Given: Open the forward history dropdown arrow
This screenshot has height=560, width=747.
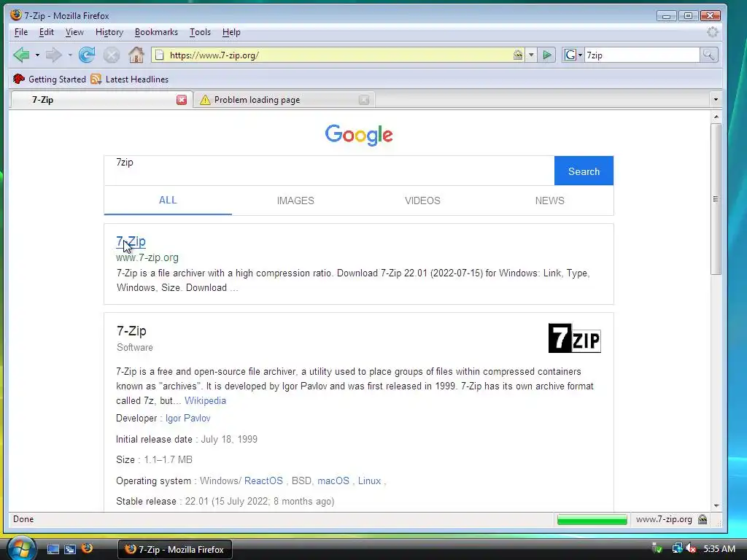Looking at the screenshot, I should pos(70,55).
